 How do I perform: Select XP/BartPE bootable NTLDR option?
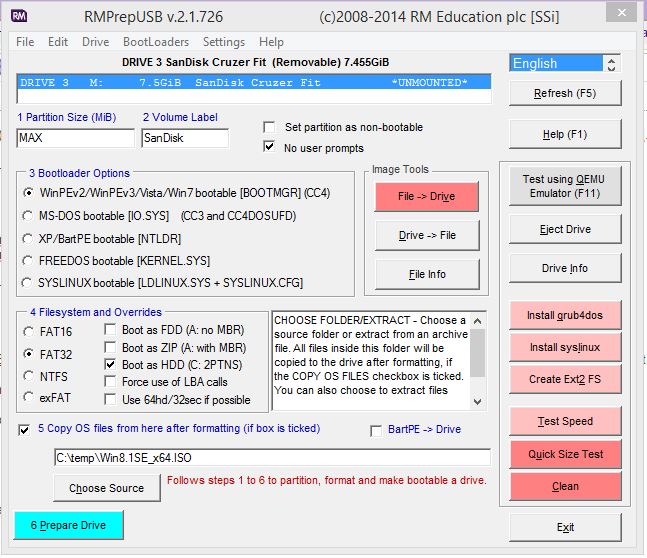tap(28, 239)
